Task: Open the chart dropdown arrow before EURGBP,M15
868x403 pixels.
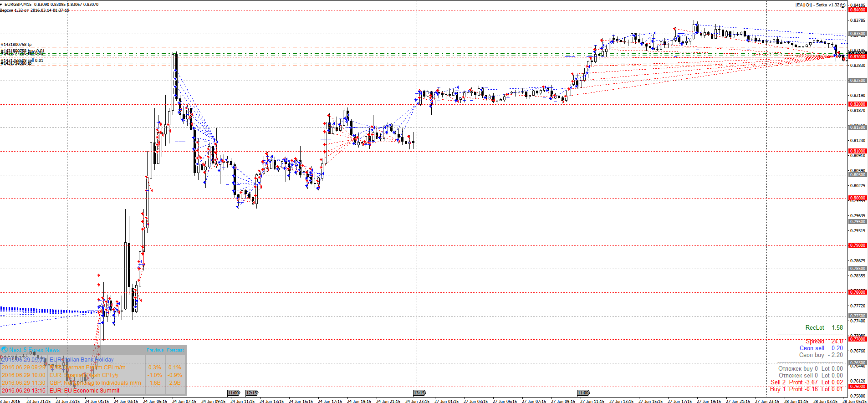Action: point(2,5)
